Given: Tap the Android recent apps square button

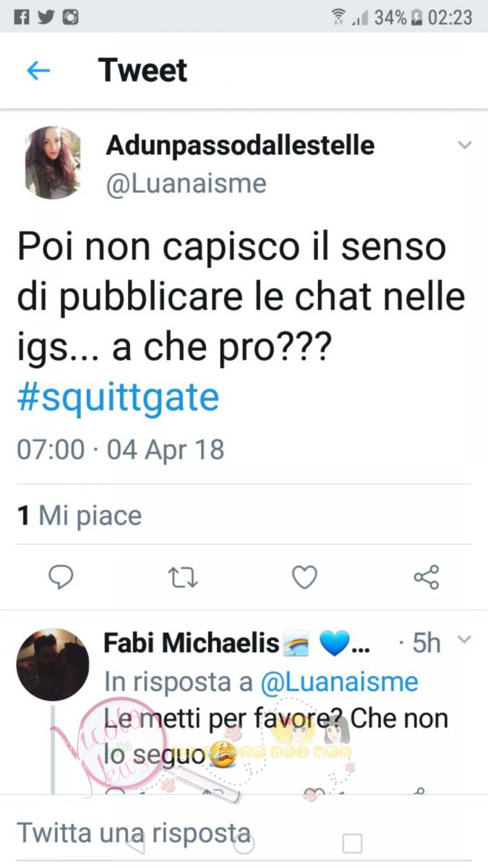Looking at the screenshot, I should [x=352, y=843].
